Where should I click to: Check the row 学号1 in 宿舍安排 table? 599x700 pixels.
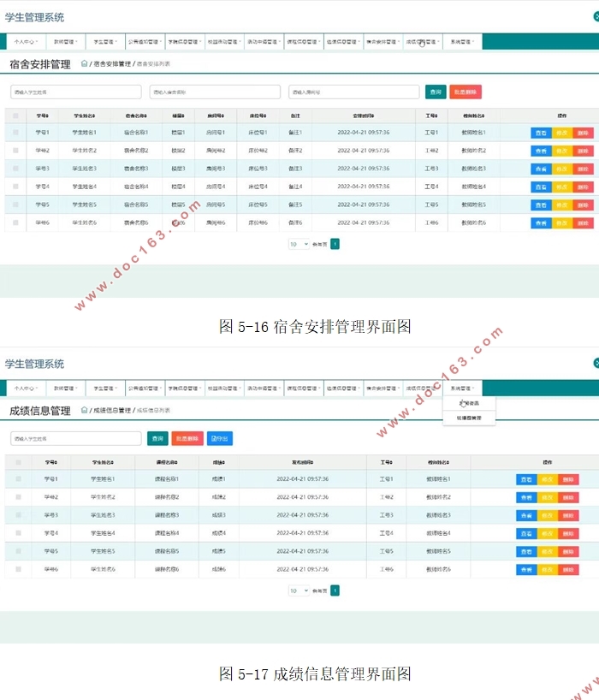15,133
